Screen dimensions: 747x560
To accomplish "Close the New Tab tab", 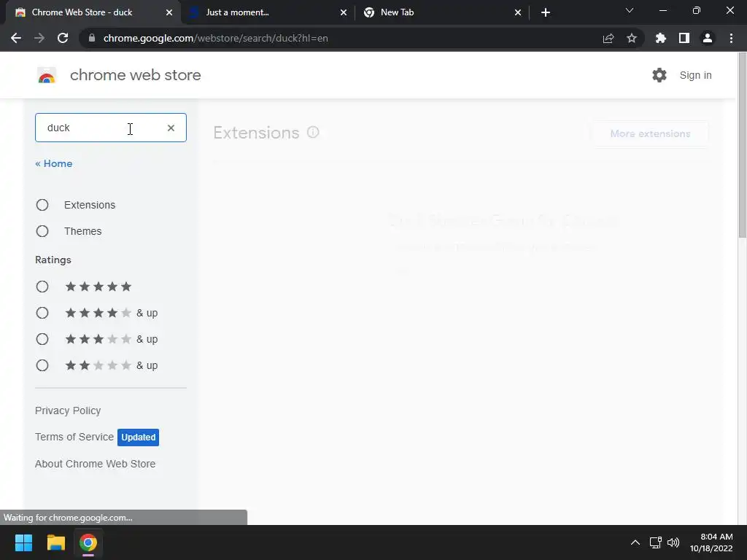I will coord(518,12).
